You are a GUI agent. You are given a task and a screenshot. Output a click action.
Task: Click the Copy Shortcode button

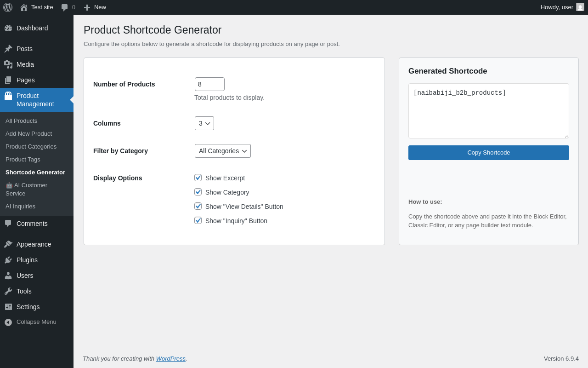click(x=489, y=153)
